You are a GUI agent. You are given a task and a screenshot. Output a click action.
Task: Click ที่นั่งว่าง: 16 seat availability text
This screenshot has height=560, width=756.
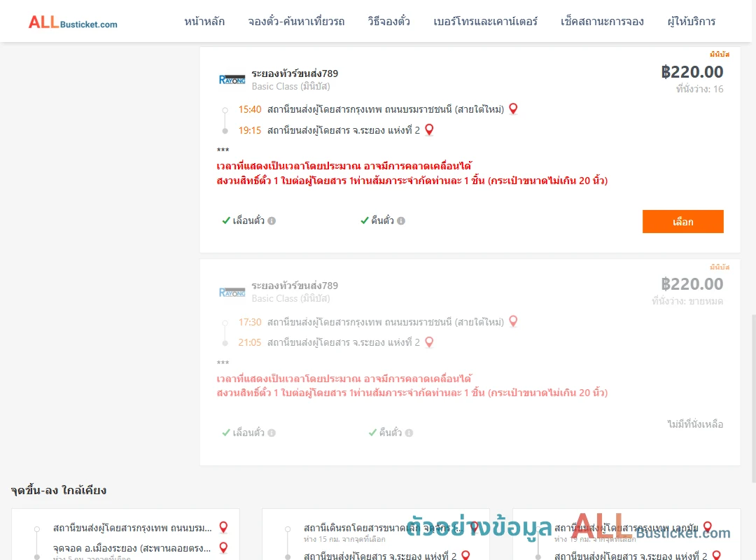699,89
